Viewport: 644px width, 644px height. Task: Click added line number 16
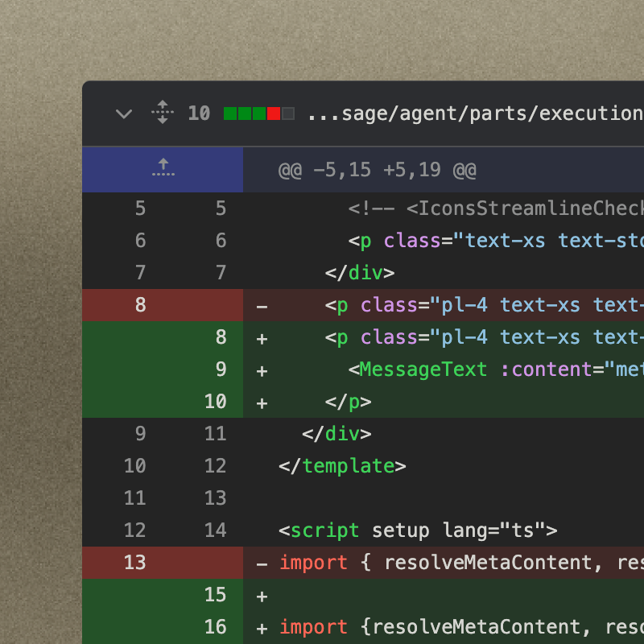click(x=215, y=627)
